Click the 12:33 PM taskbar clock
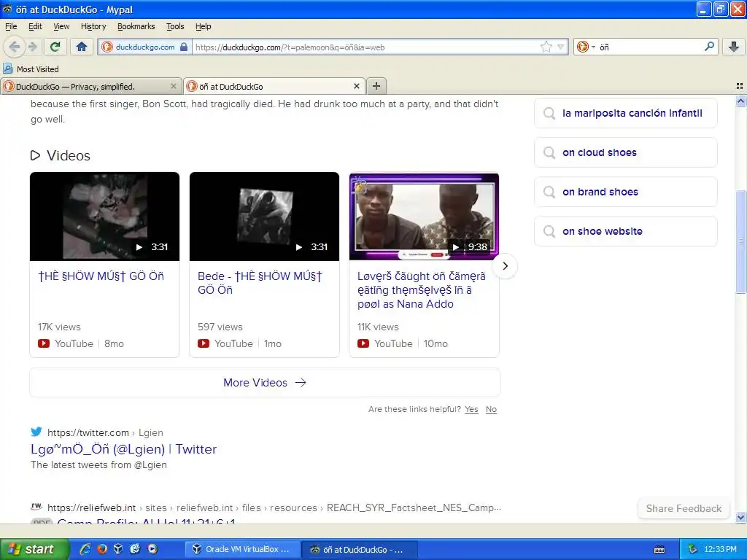This screenshot has height=560, width=747. pos(720,549)
